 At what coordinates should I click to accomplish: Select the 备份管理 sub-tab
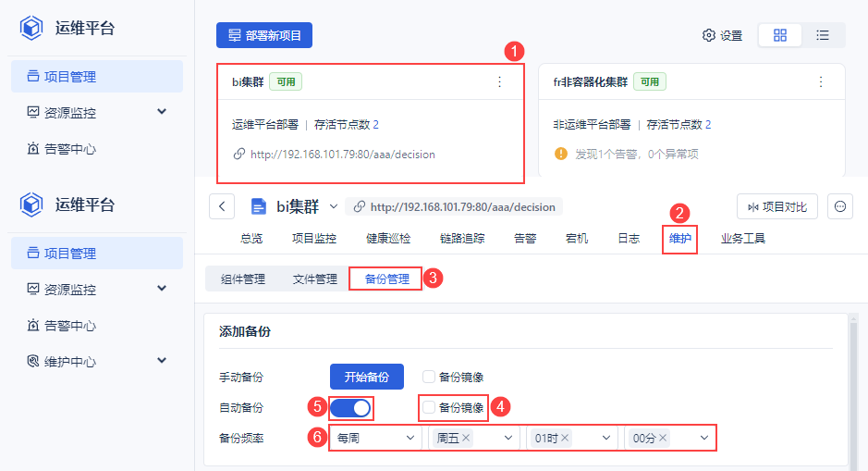[x=386, y=279]
